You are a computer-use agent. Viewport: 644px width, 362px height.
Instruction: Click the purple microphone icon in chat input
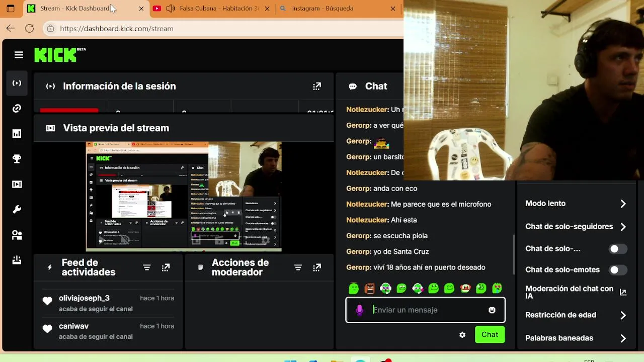click(x=359, y=310)
